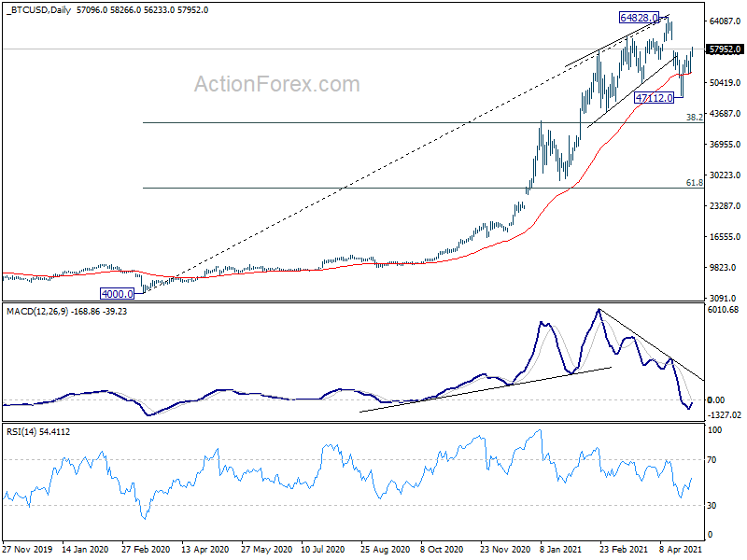Screen dimensions: 747x560
Task: Click the 61.8 Fibonacci level label
Action: [x=694, y=182]
